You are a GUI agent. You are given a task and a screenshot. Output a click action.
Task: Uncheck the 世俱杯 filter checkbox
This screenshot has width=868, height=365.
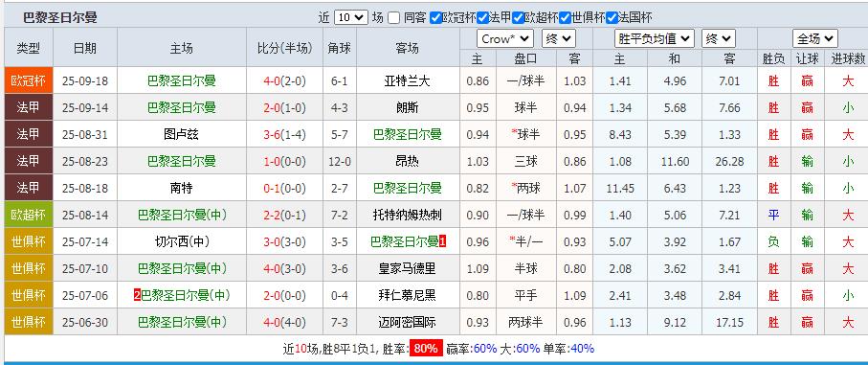tap(565, 18)
